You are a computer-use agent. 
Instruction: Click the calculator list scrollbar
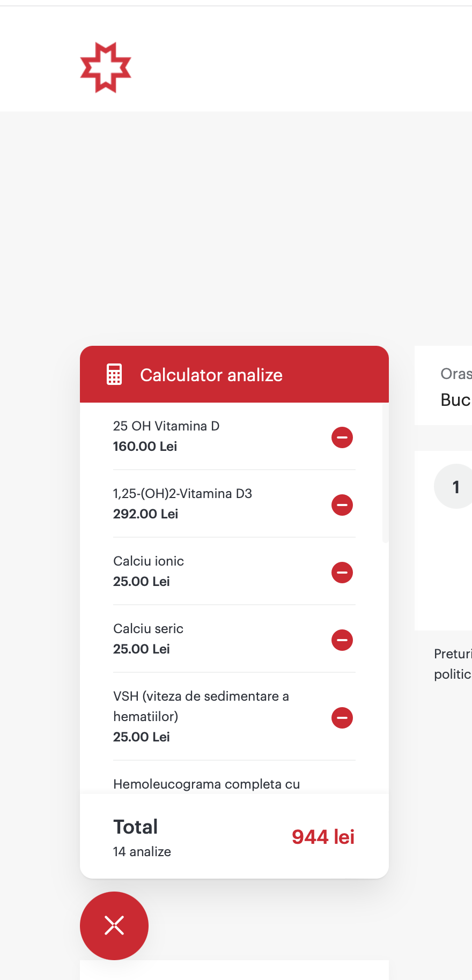(385, 473)
